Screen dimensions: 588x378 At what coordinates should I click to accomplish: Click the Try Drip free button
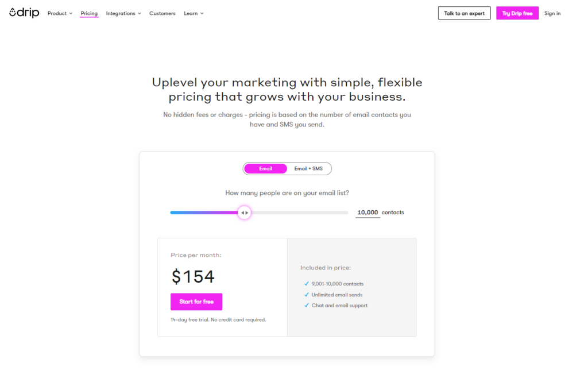point(517,13)
